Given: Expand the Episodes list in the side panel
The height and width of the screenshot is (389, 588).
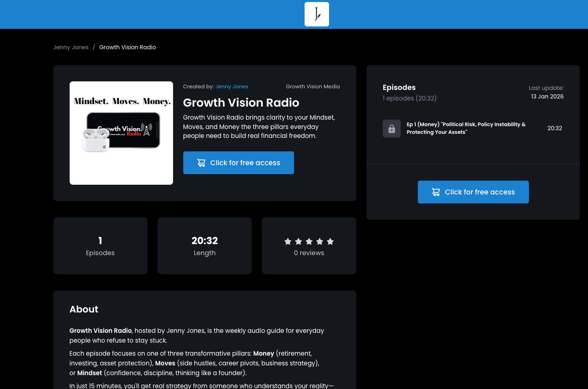Looking at the screenshot, I should pos(399,87).
